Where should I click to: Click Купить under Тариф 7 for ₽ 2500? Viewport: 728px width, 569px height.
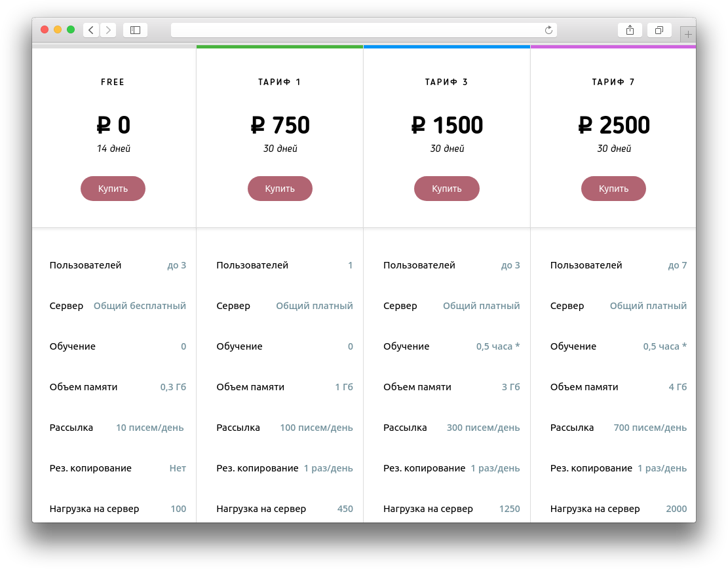[x=613, y=189]
